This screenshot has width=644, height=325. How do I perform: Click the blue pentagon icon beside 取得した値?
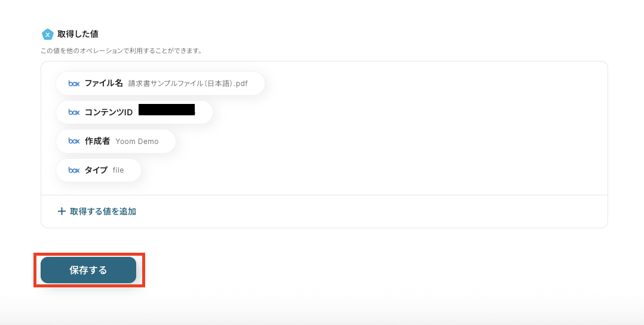(48, 35)
